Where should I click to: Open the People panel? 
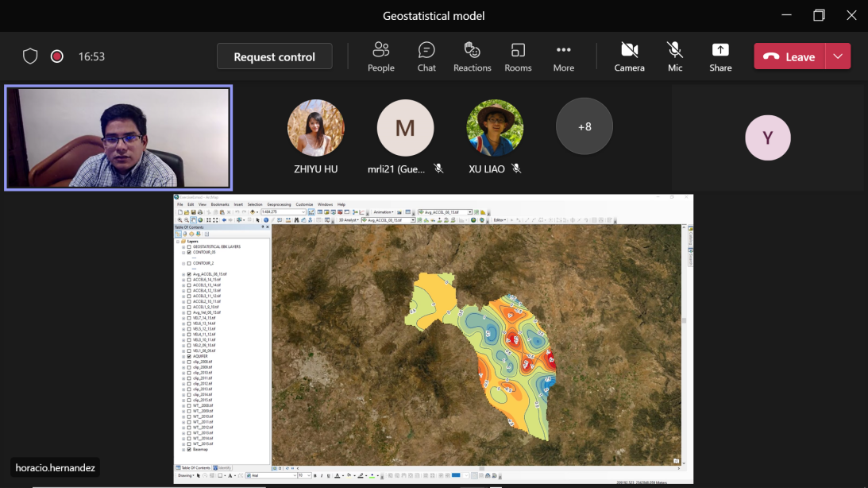click(x=380, y=56)
